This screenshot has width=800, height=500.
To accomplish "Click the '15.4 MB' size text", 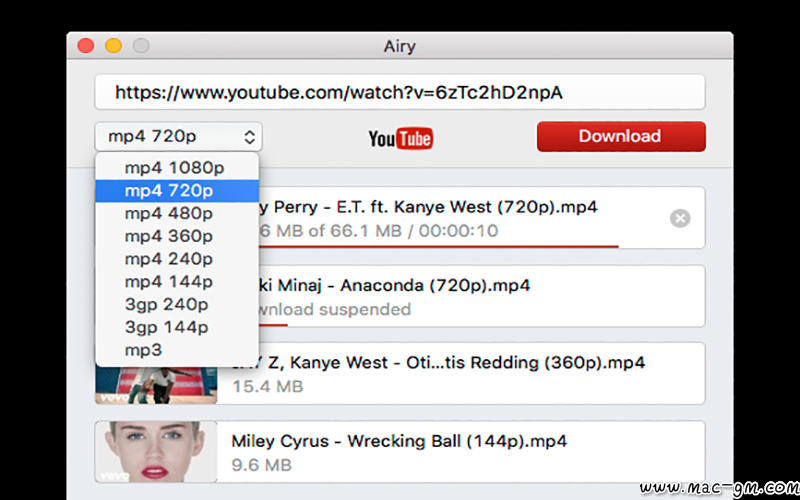I will [267, 387].
